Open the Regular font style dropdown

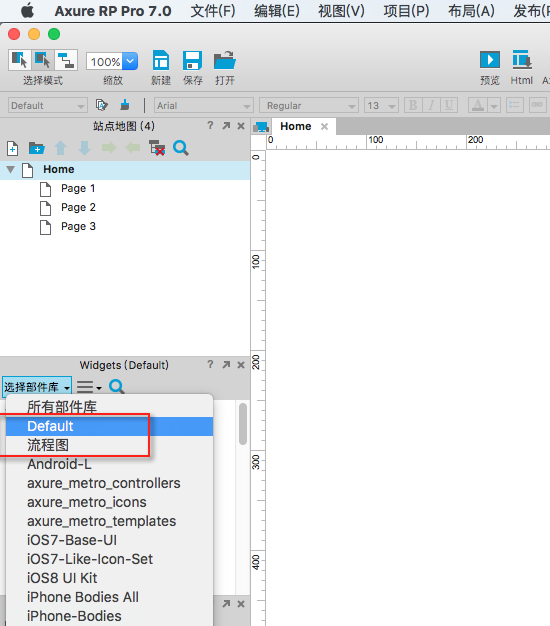point(309,106)
